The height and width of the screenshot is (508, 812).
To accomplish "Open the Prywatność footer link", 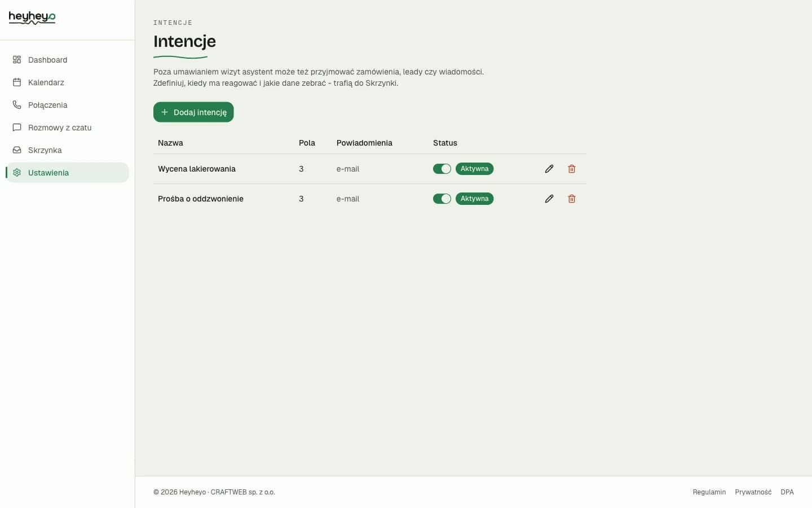I will [x=753, y=492].
